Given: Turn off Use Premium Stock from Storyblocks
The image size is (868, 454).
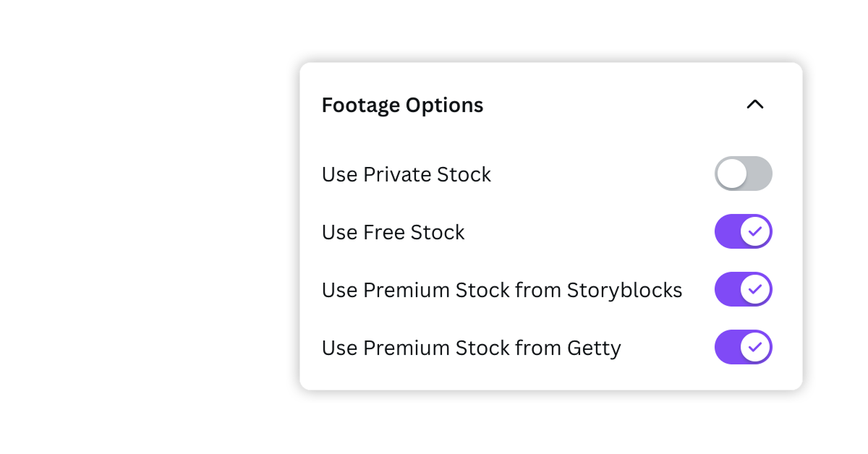Looking at the screenshot, I should coord(744,289).
